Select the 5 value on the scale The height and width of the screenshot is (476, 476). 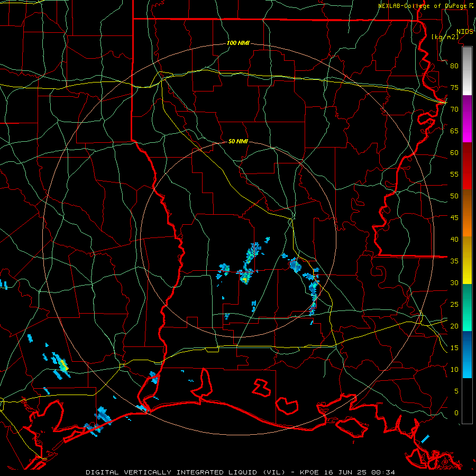[x=456, y=391]
